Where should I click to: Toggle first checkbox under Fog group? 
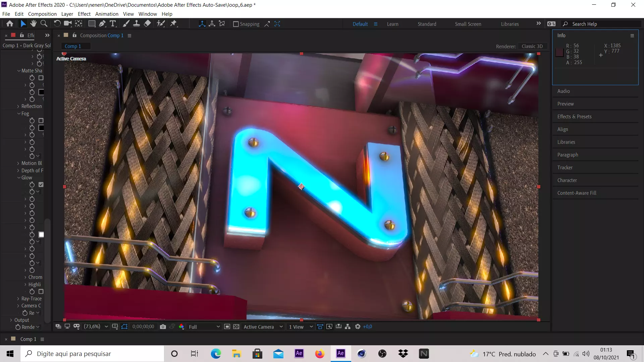[x=41, y=120]
